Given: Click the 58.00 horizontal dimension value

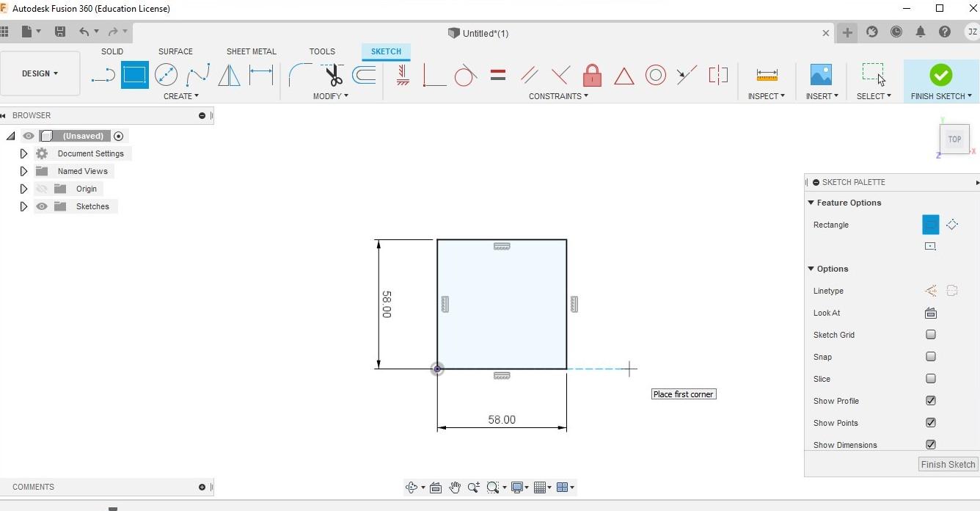Looking at the screenshot, I should pos(502,420).
